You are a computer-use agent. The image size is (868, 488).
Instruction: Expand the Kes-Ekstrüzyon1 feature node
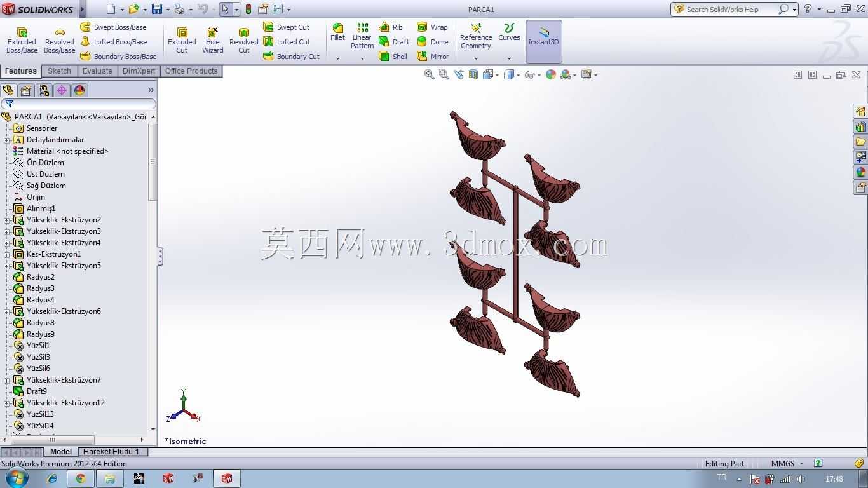6,254
